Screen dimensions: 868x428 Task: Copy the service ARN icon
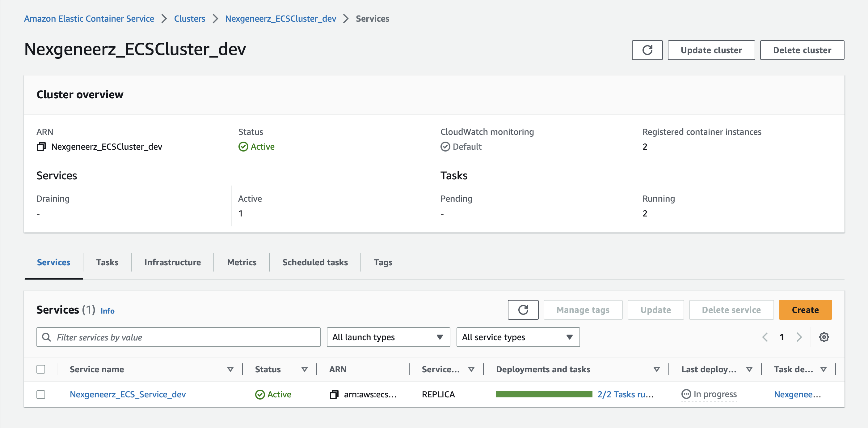[x=334, y=394]
